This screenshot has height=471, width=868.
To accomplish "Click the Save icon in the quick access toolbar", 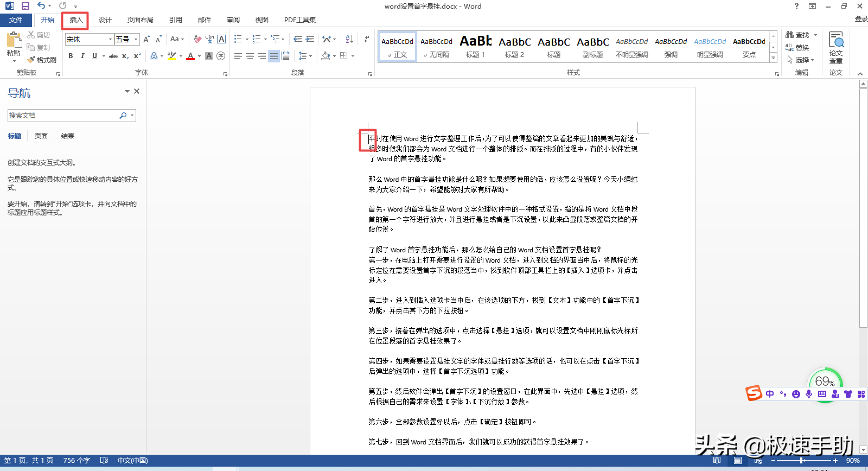I will point(25,6).
